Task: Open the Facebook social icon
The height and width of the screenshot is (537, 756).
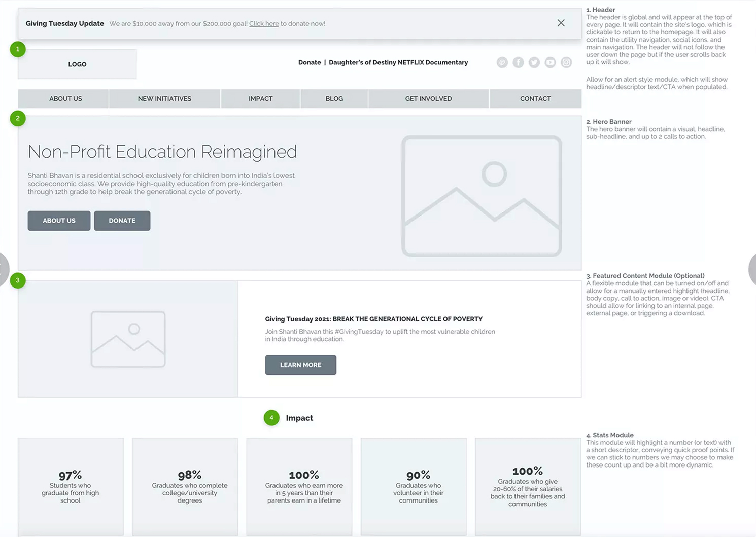Action: (x=518, y=62)
